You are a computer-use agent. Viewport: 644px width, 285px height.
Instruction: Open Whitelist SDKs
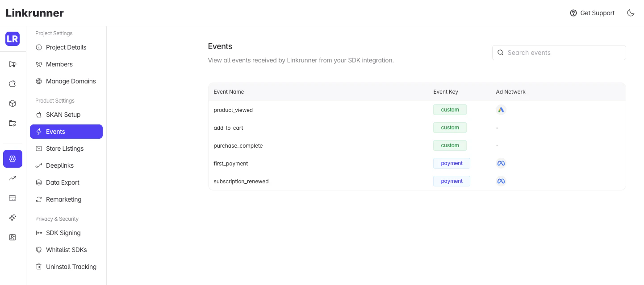tap(66, 250)
